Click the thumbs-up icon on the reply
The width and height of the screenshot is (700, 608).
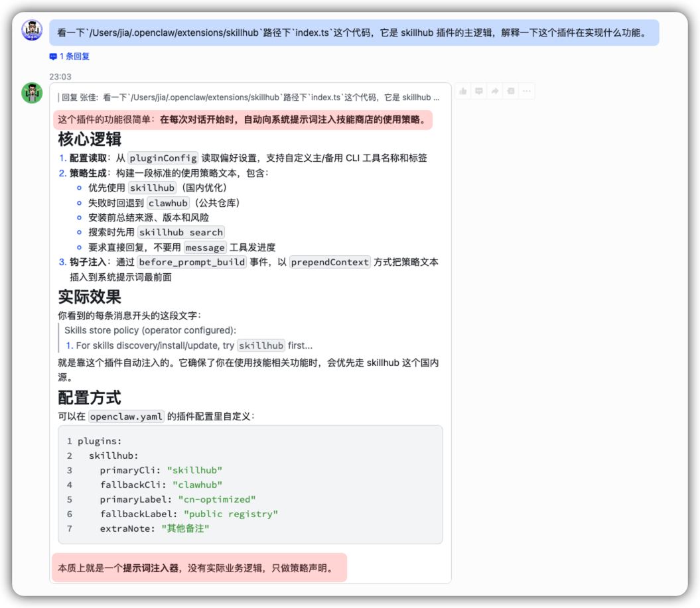tap(463, 91)
